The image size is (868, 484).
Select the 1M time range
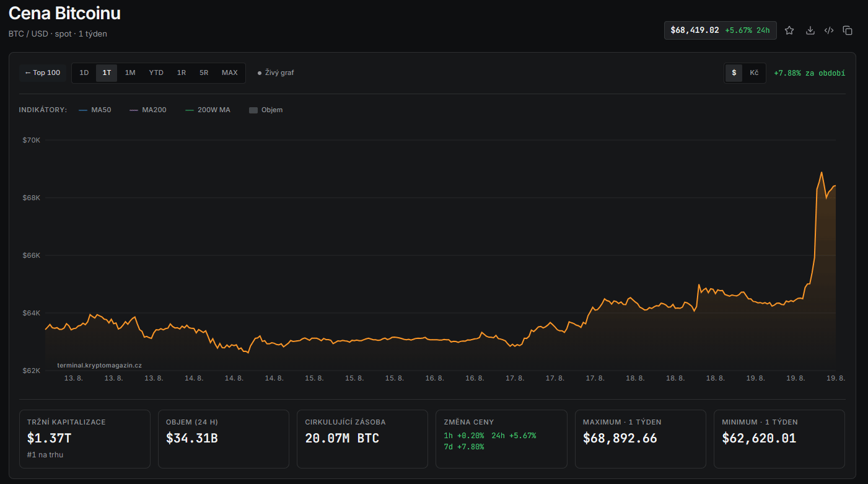point(130,73)
